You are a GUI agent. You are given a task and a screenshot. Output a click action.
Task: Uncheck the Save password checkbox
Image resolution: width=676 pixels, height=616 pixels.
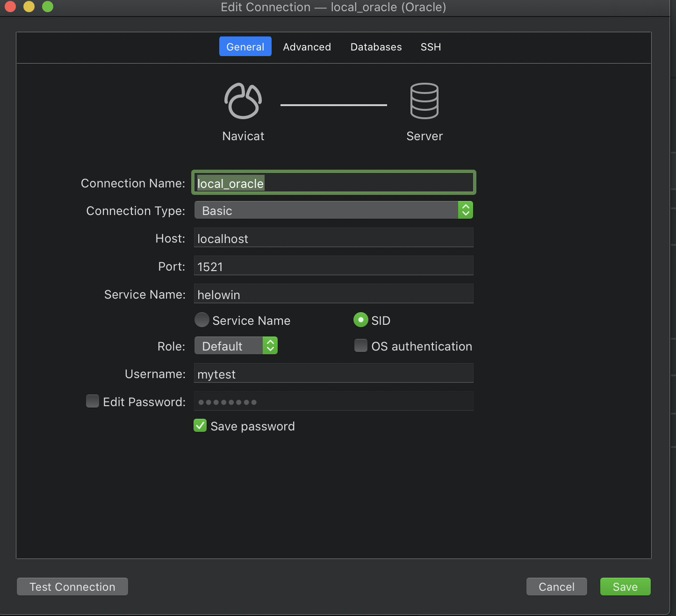pyautogui.click(x=200, y=426)
